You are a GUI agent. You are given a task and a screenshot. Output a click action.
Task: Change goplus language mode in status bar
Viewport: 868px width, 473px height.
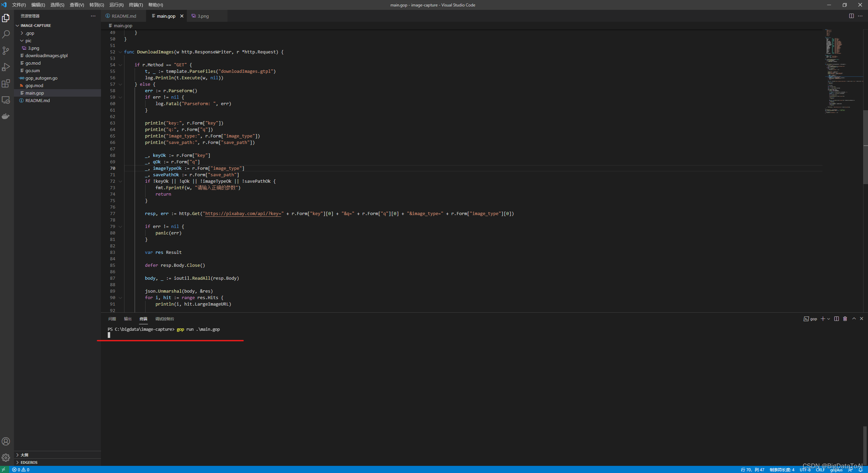(x=836, y=470)
